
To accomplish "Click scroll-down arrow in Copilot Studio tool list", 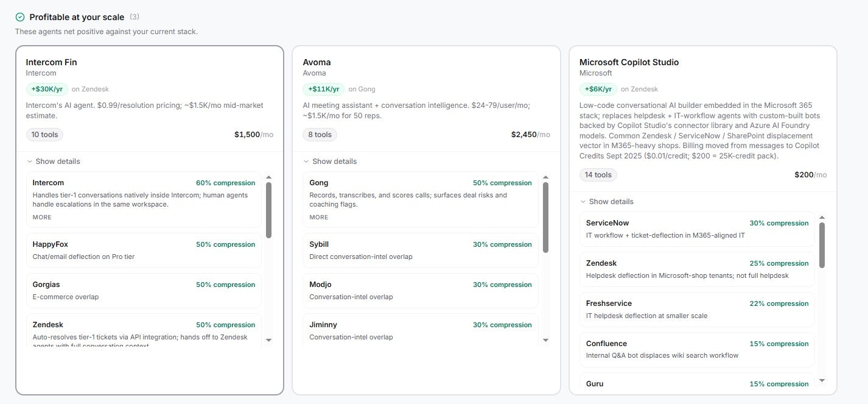I will point(822,380).
